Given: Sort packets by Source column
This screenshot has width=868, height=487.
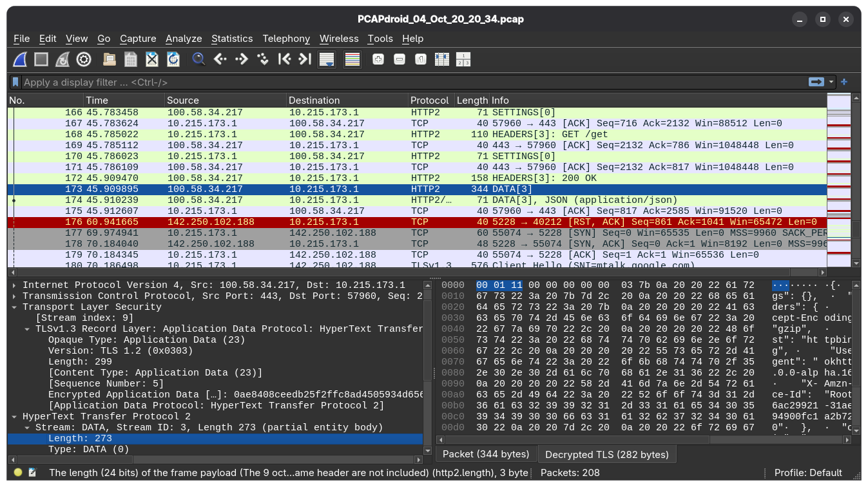Looking at the screenshot, I should 225,100.
